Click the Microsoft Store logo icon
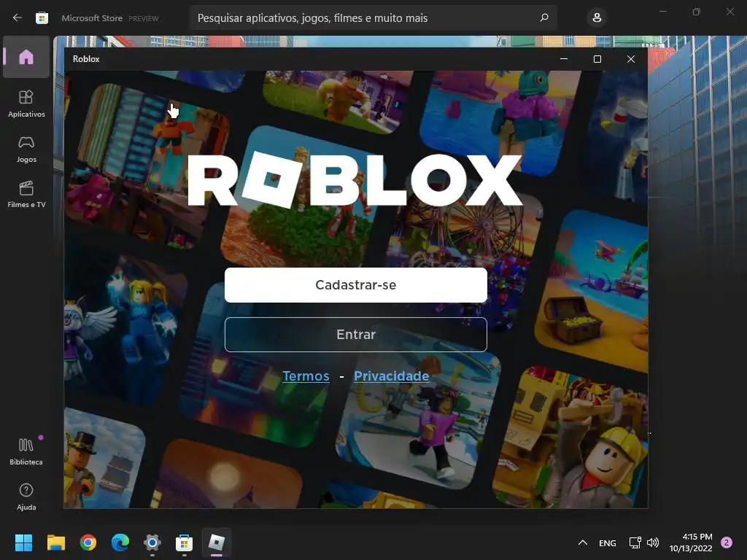The width and height of the screenshot is (747, 560). (42, 18)
